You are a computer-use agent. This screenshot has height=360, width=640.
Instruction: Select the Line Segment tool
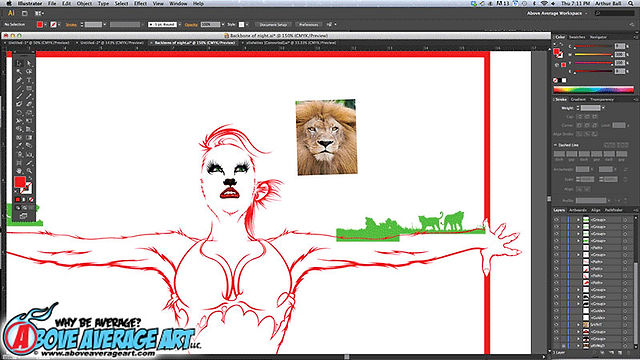click(x=19, y=88)
